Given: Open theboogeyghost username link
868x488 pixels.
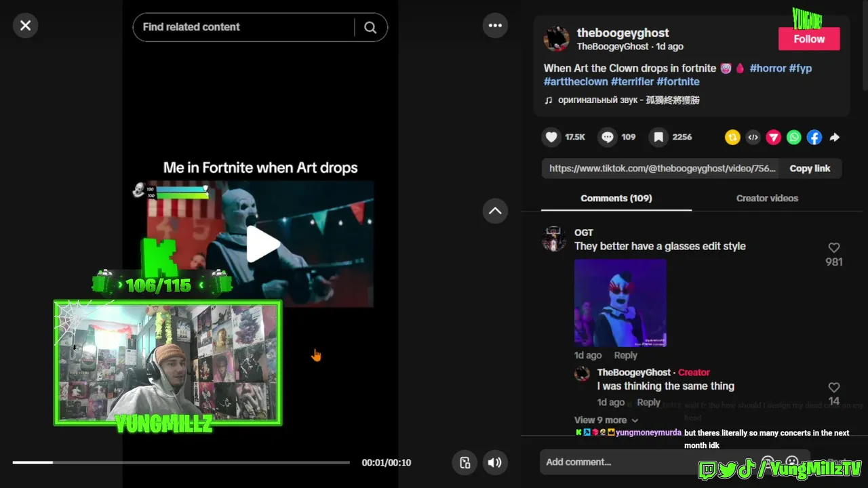Looking at the screenshot, I should click(x=623, y=33).
